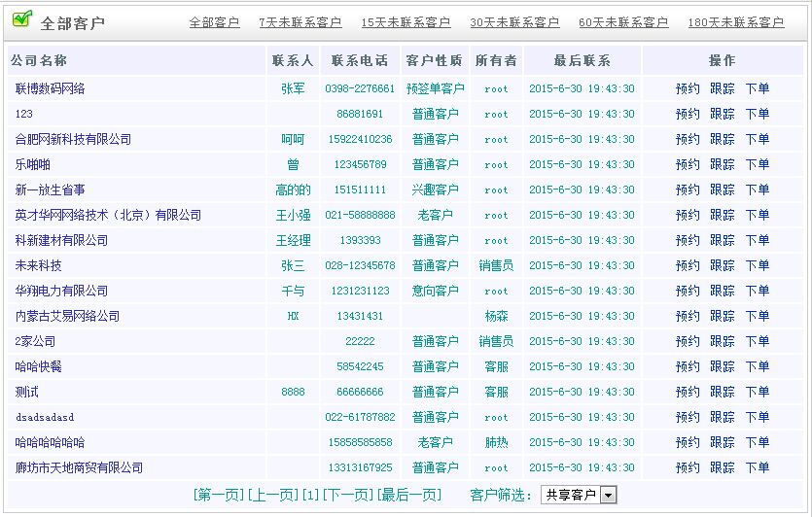This screenshot has height=517, width=812.
Task: Select page [1] in pagination
Action: (x=311, y=495)
